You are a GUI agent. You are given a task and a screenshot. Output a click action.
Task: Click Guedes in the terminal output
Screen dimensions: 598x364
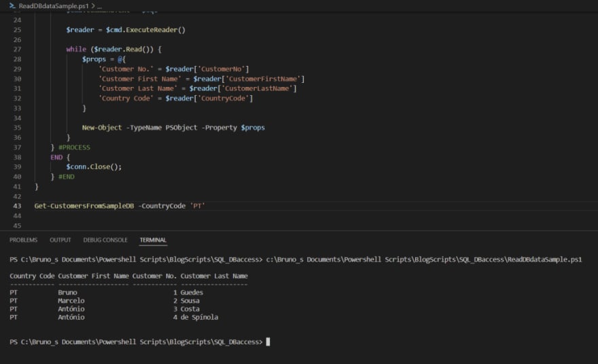[x=192, y=292]
